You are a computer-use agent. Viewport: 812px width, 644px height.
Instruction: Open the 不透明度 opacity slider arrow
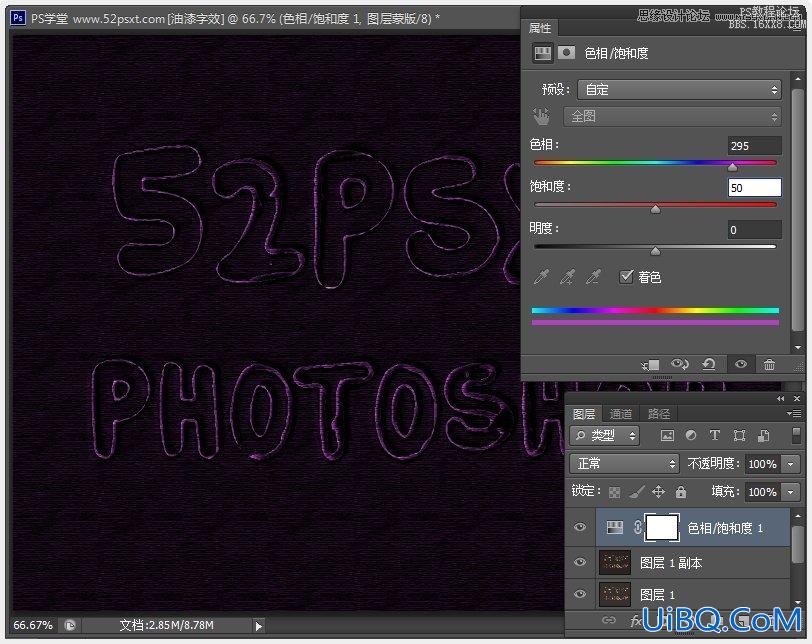pyautogui.click(x=791, y=464)
